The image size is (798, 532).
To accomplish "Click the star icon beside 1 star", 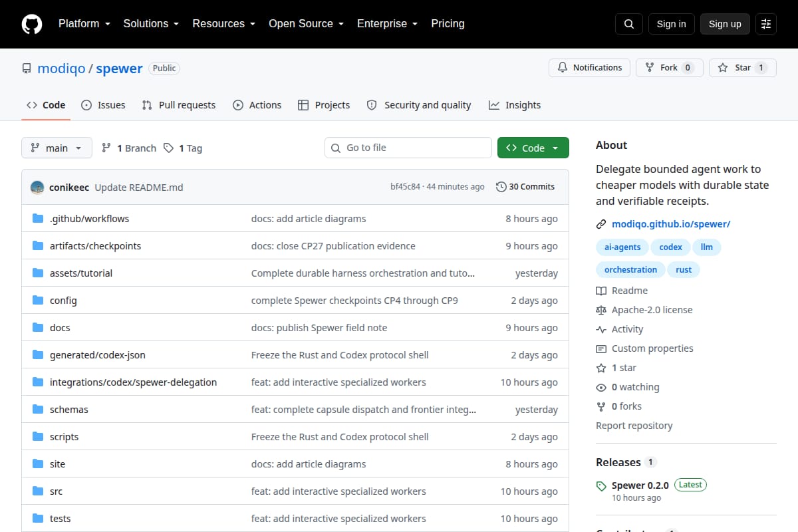I will 601,368.
